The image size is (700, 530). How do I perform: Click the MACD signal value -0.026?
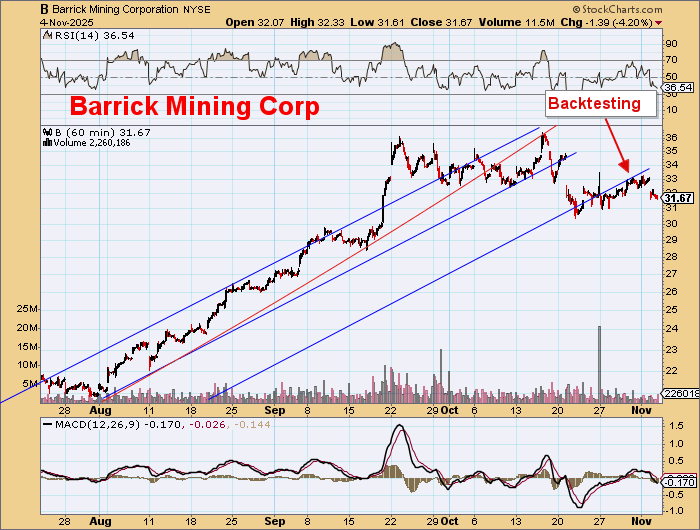(x=208, y=424)
